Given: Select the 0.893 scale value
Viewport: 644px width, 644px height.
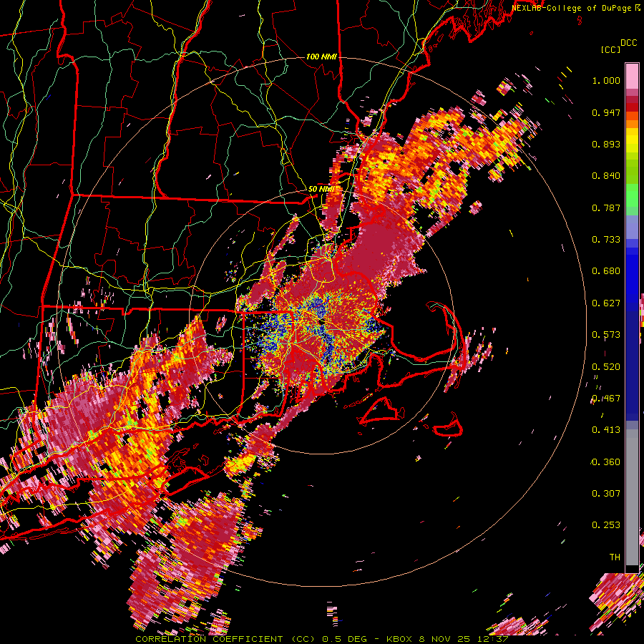Looking at the screenshot, I should (606, 144).
